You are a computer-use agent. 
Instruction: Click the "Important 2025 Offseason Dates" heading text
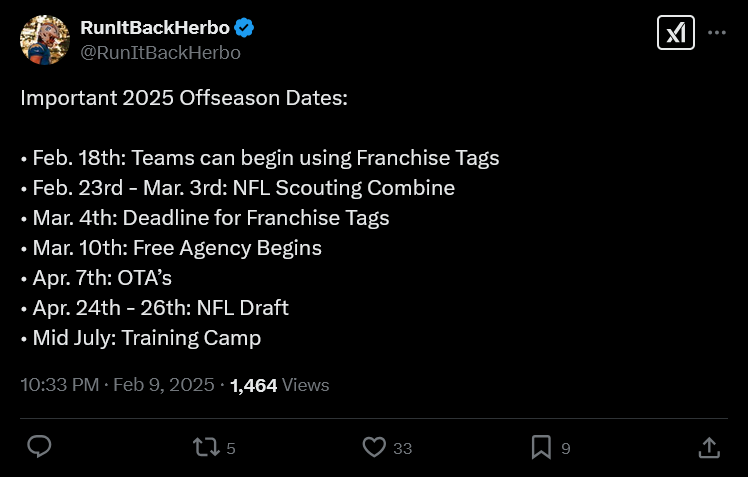click(x=183, y=99)
